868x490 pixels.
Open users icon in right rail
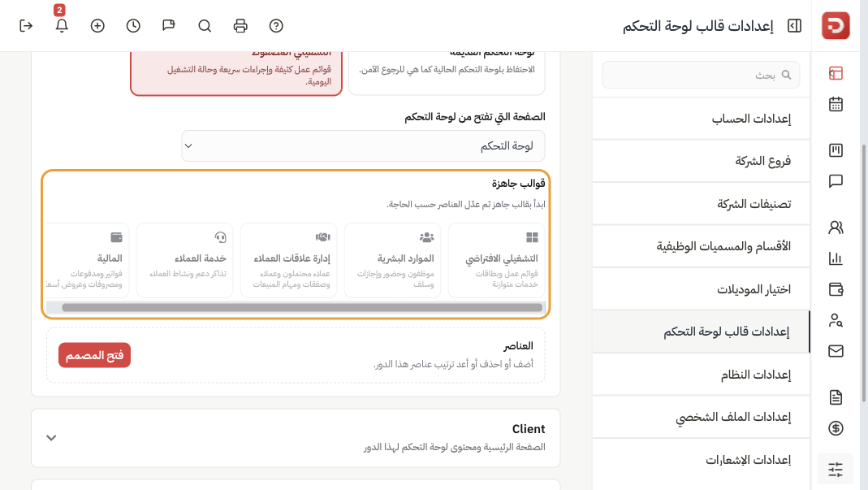836,228
